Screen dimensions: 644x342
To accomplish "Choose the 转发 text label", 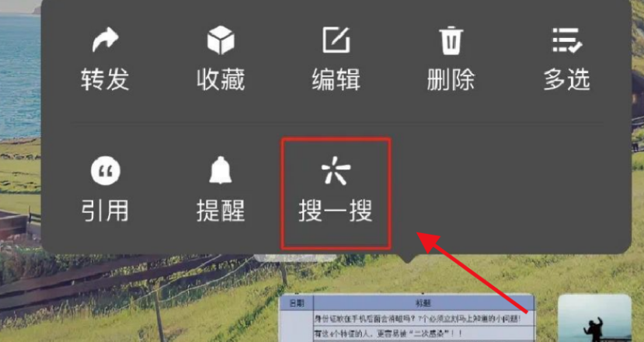I will pyautogui.click(x=105, y=79).
